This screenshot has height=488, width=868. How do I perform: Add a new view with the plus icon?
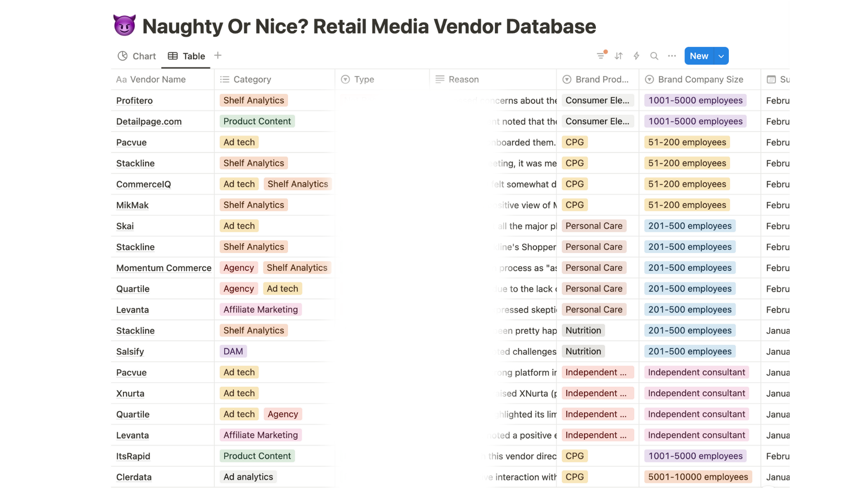[217, 55]
